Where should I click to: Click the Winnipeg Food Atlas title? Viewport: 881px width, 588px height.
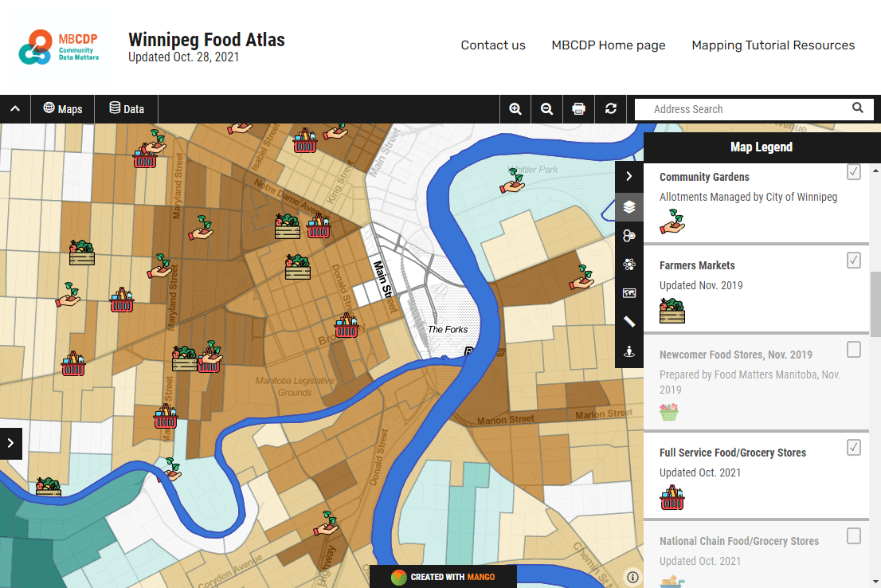[206, 40]
